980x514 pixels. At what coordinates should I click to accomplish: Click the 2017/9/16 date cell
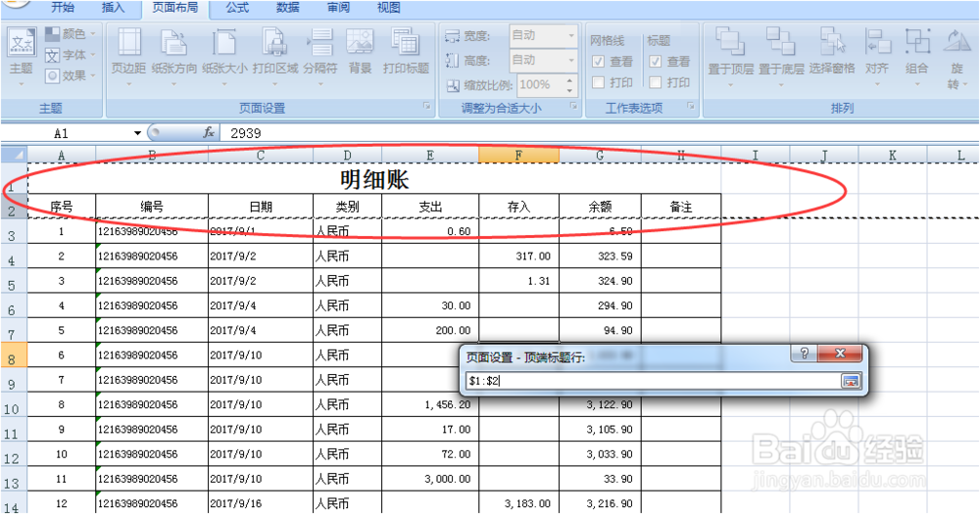(x=261, y=503)
